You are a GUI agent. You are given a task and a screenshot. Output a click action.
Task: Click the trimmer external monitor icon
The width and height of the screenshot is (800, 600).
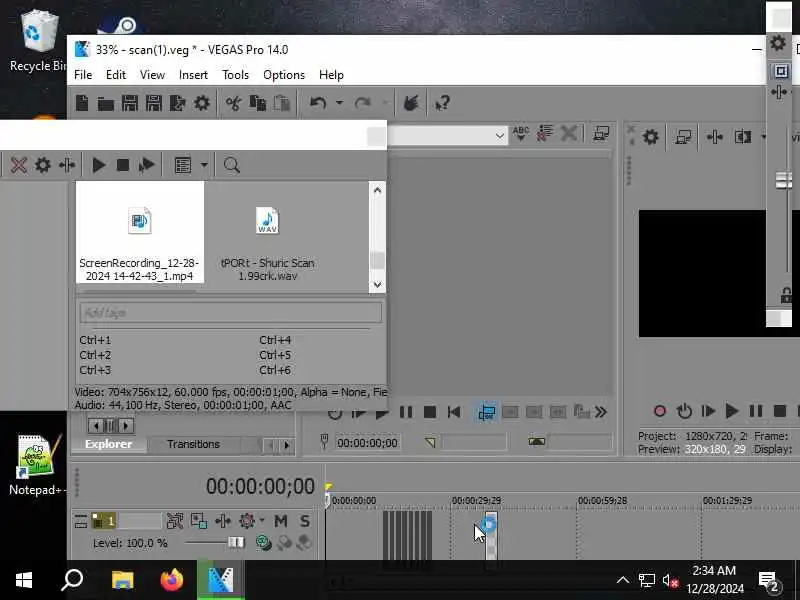[x=601, y=134]
